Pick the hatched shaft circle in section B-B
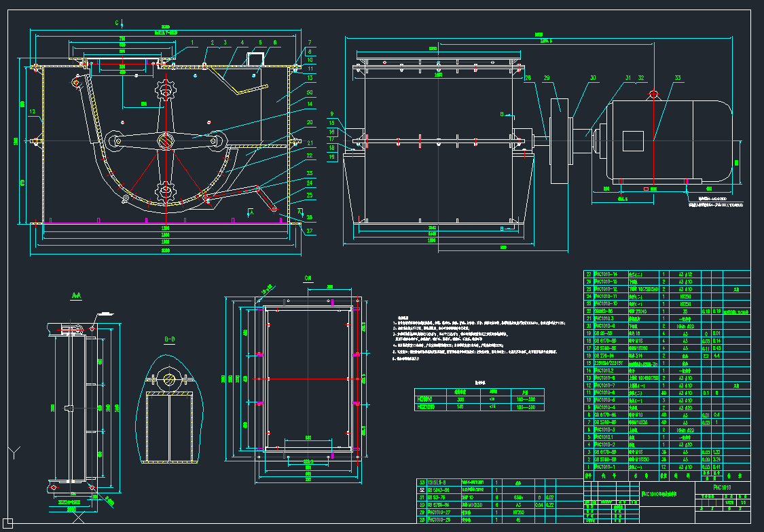The height and width of the screenshot is (532, 764). (x=169, y=381)
